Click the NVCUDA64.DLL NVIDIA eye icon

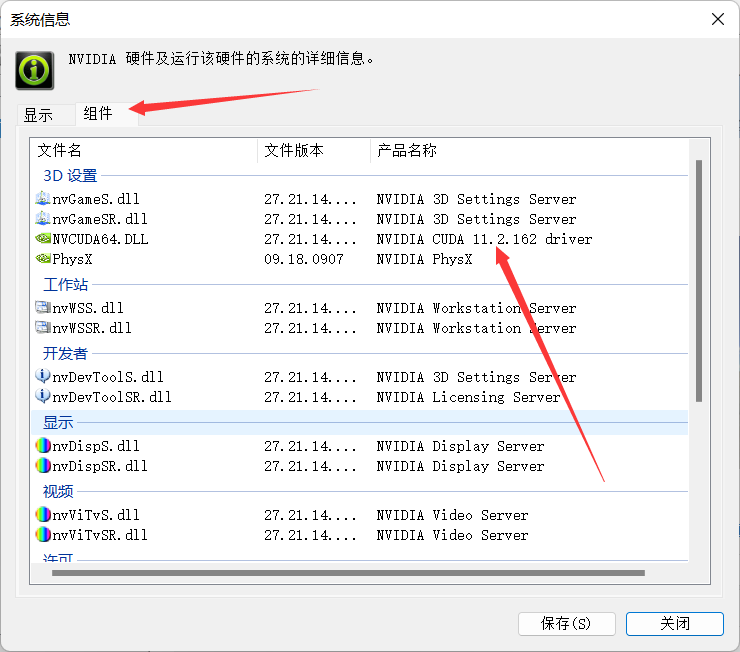(x=42, y=239)
